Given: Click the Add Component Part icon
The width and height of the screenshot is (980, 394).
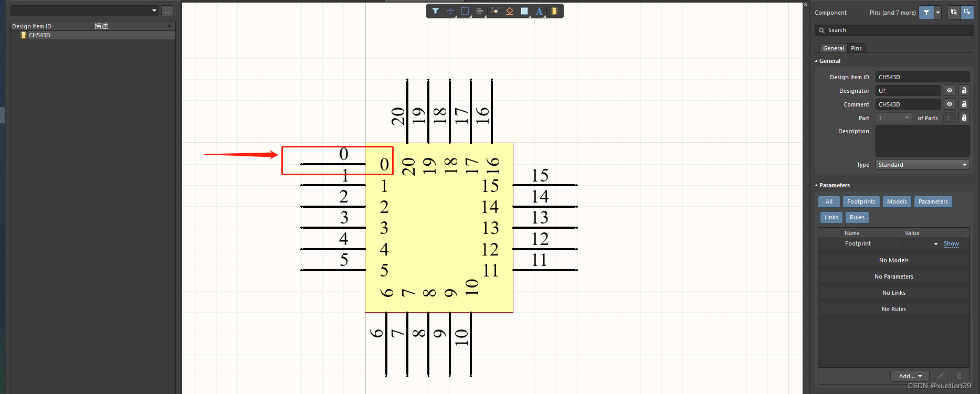Looking at the screenshot, I should tap(554, 11).
